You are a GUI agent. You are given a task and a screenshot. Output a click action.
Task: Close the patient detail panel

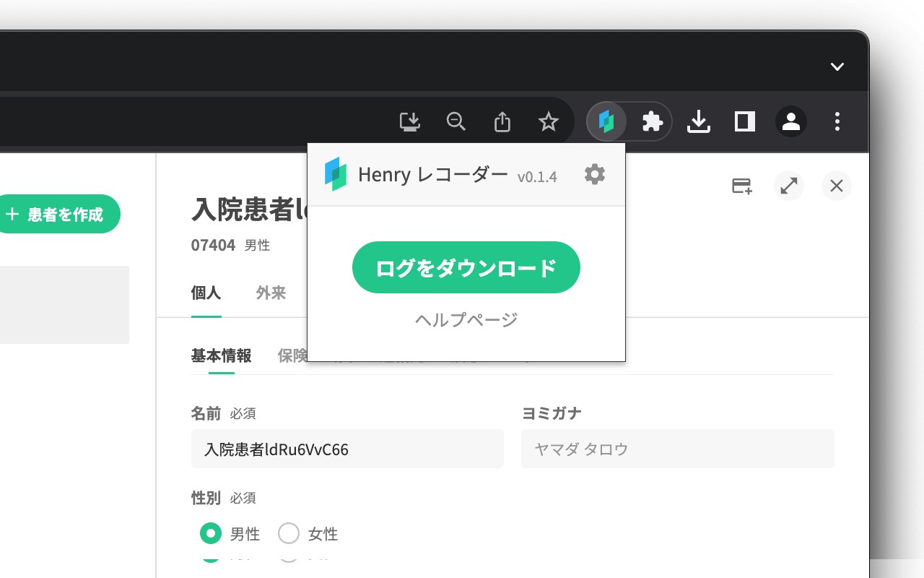tap(837, 186)
